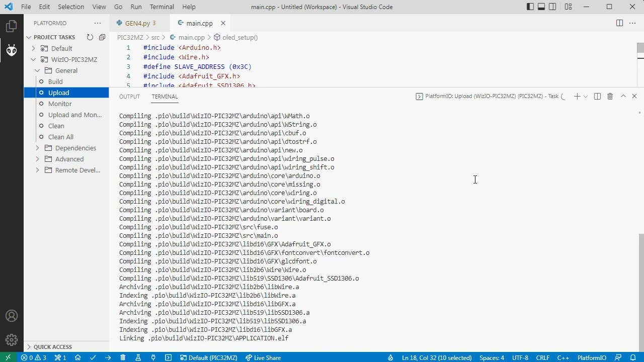Click PlatformIO Home icon in status bar
The width and height of the screenshot is (644, 362).
[x=78, y=357]
